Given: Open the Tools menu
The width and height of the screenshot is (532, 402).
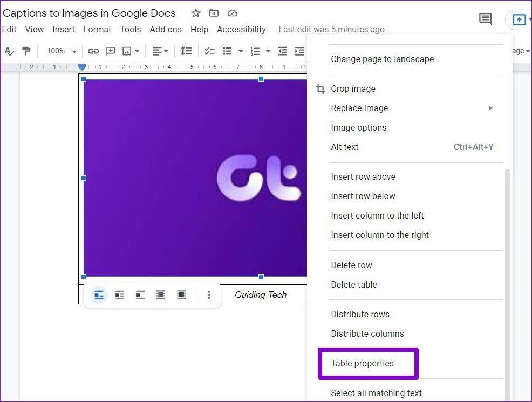Looking at the screenshot, I should click(x=130, y=30).
